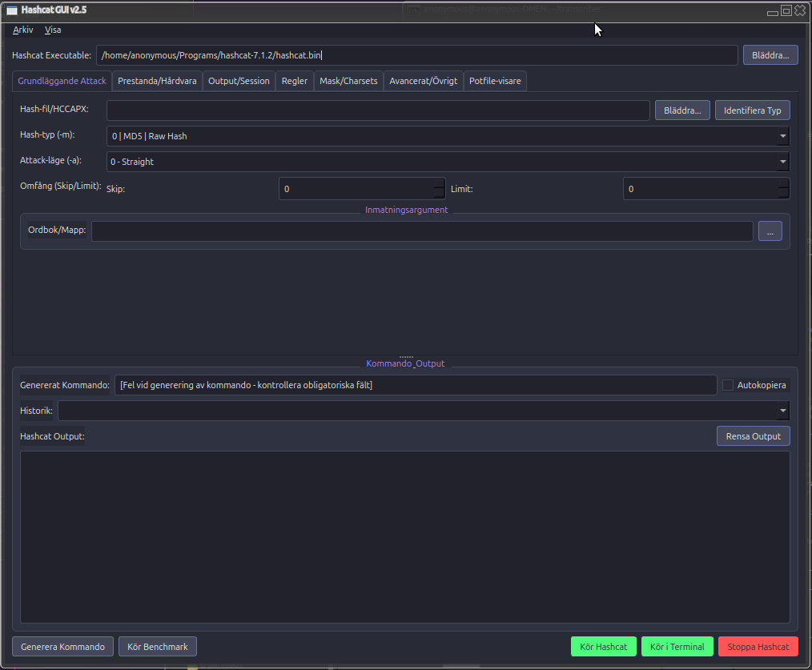Viewport: 812px width, 670px height.
Task: Click the red Stoppa Hashcat button
Action: [x=758, y=647]
